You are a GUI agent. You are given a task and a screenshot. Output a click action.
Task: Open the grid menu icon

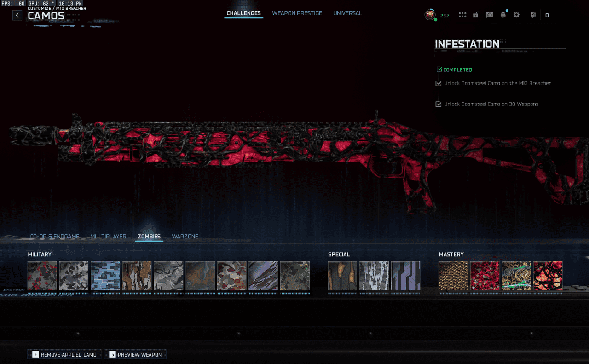click(x=462, y=15)
